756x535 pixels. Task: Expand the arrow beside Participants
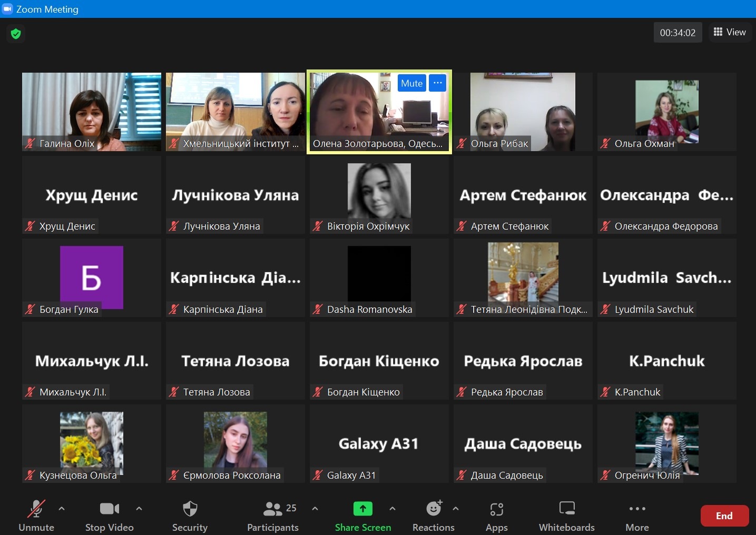315,509
